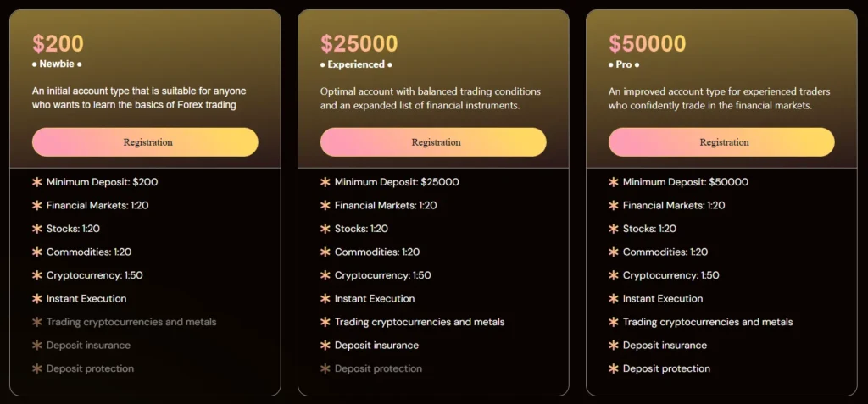Click Registration button under Newbie plan
Viewport: 868px width, 404px height.
(145, 142)
